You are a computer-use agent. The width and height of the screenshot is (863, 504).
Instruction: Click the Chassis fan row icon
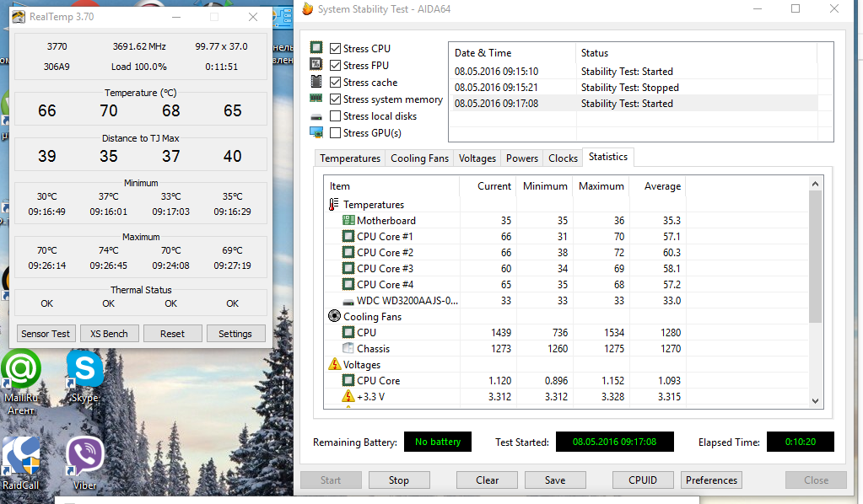[348, 348]
